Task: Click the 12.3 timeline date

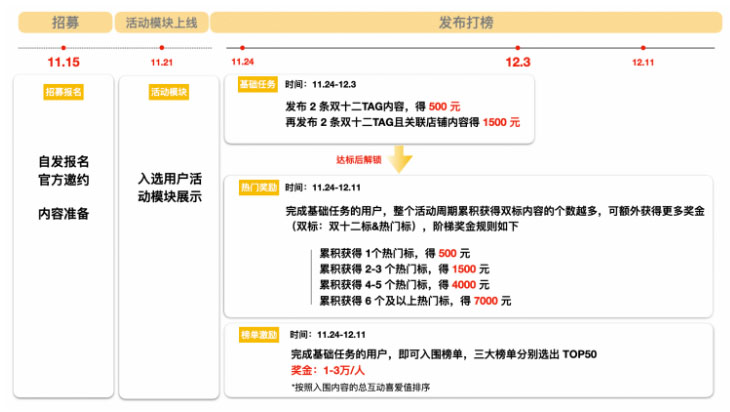Action: click(518, 62)
